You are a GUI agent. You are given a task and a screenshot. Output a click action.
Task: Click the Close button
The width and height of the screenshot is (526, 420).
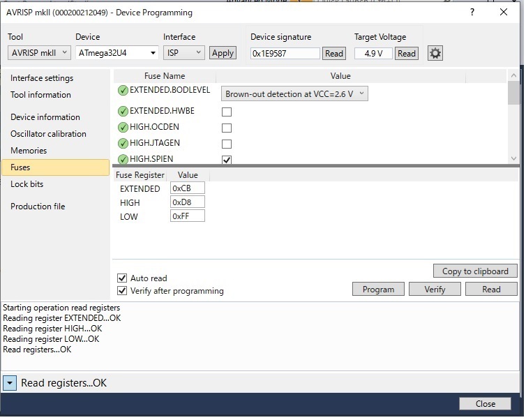point(485,403)
